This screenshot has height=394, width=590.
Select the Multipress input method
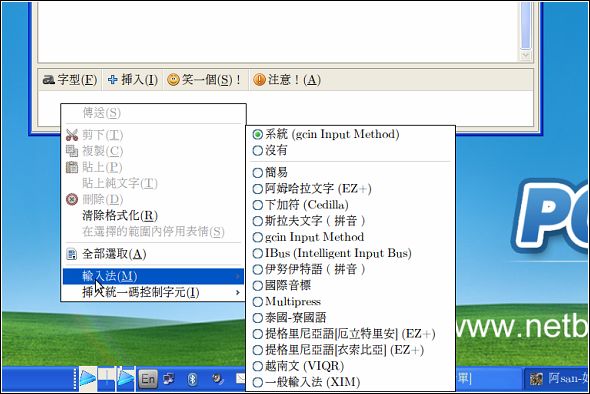coord(350,302)
